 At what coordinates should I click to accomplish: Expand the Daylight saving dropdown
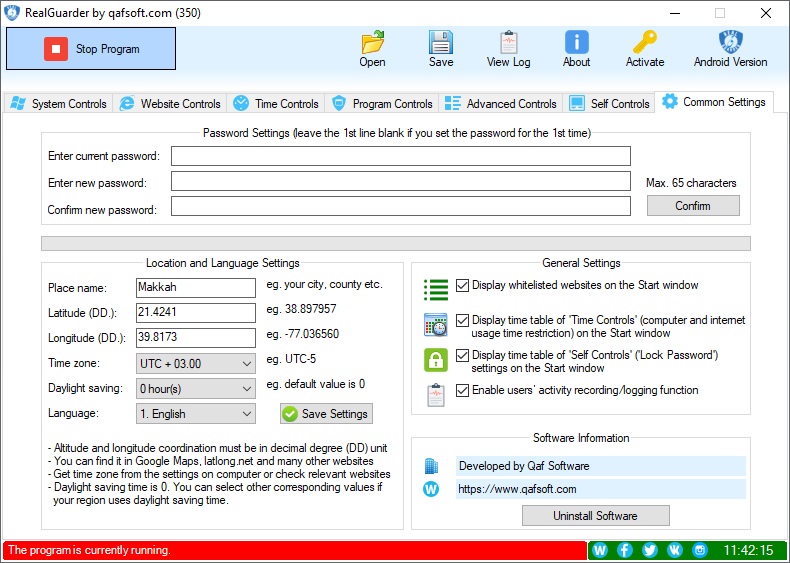tap(196, 389)
